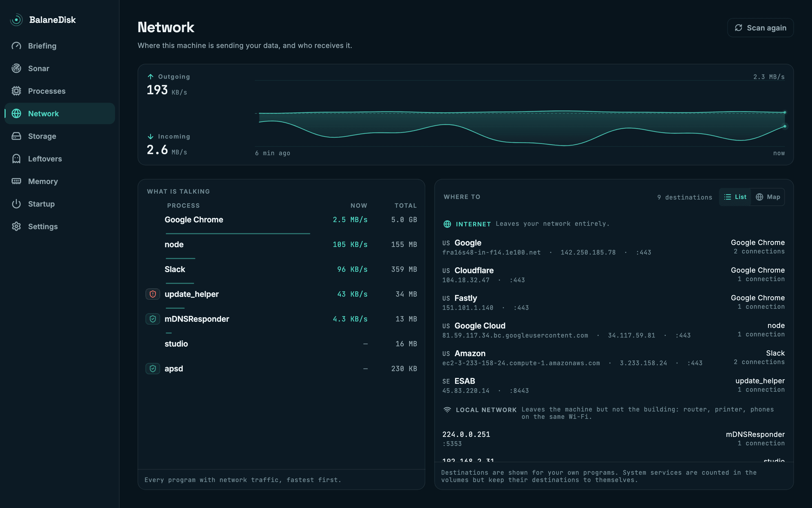Open the ESAB destination entry
Viewport: 812px width, 508px height.
613,385
